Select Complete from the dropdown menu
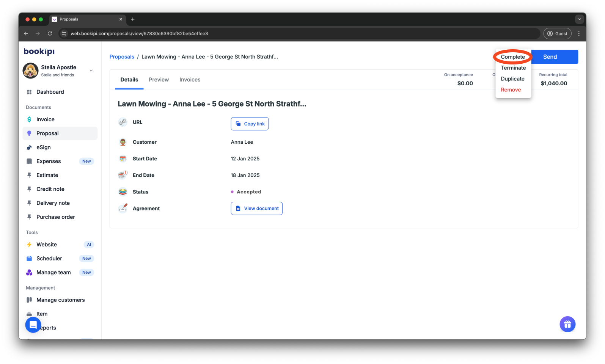 513,57
